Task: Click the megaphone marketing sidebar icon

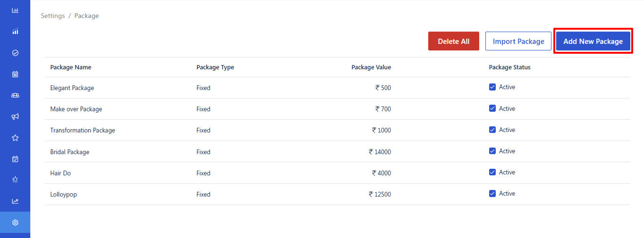Action: pos(15,116)
